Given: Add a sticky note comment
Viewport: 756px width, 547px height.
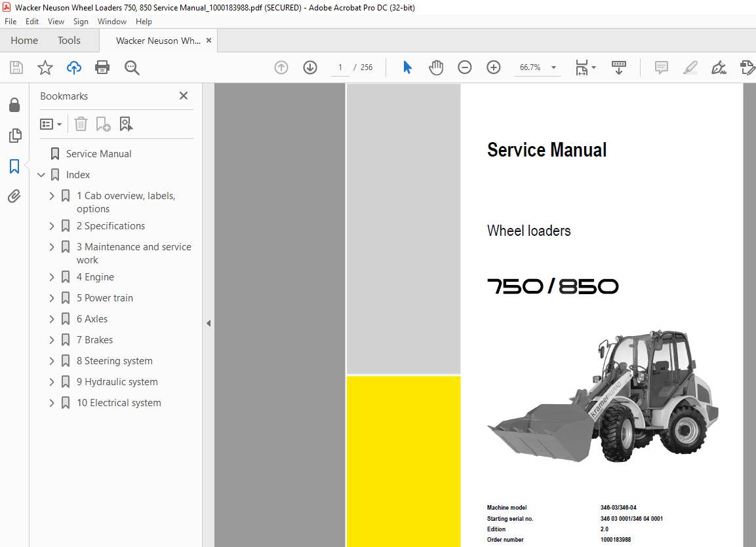Looking at the screenshot, I should point(662,67).
